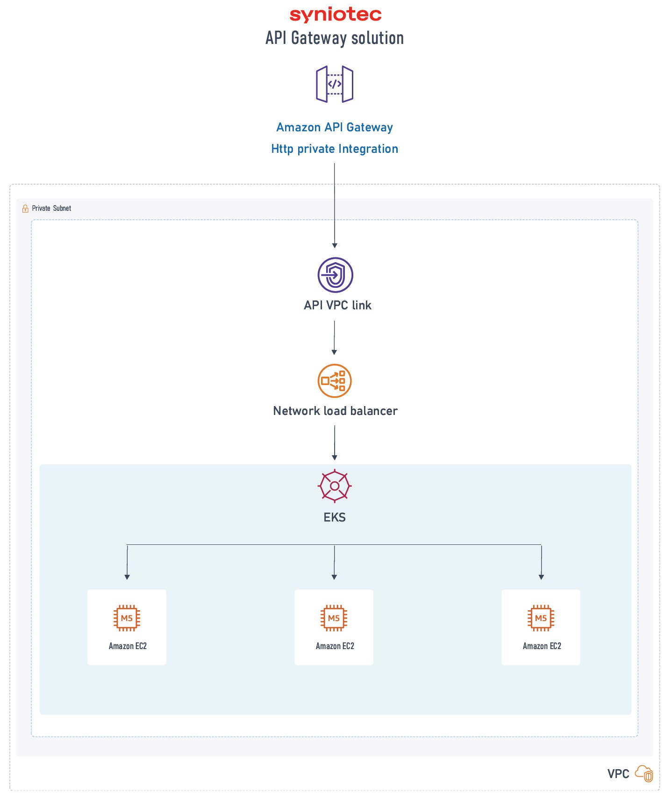Click the Amazon API Gateway icon
The image size is (672, 793).
[x=335, y=84]
